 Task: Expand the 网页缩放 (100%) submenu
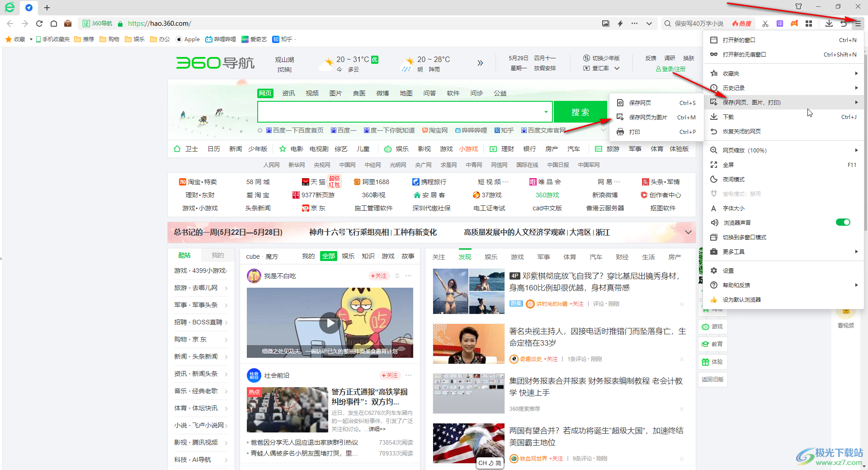[x=783, y=150]
